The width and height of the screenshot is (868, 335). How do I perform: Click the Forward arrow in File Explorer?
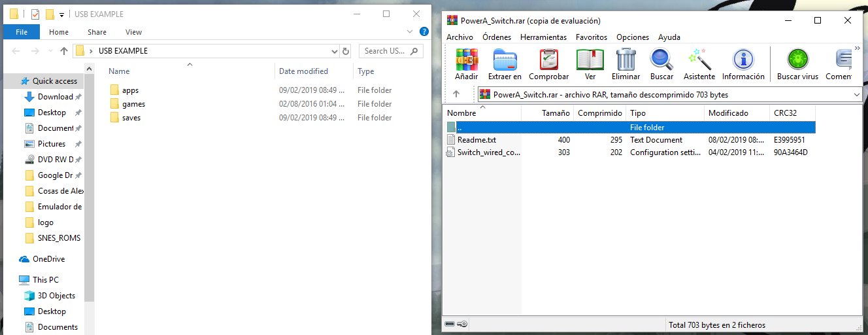pyautogui.click(x=35, y=51)
